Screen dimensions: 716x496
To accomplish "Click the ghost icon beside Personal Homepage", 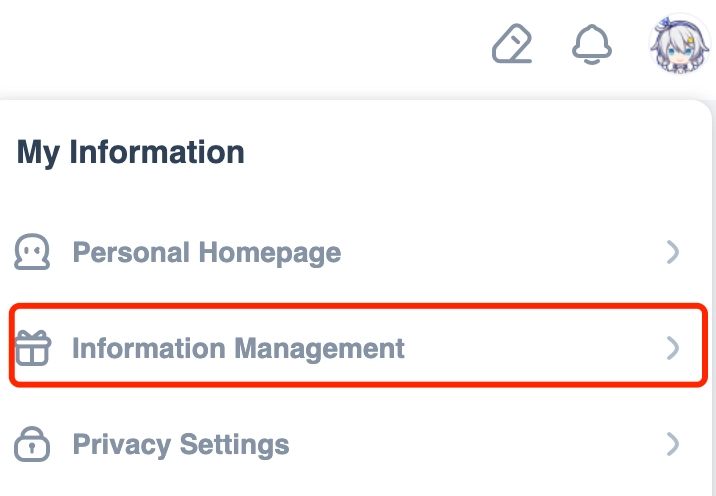I will [32, 253].
